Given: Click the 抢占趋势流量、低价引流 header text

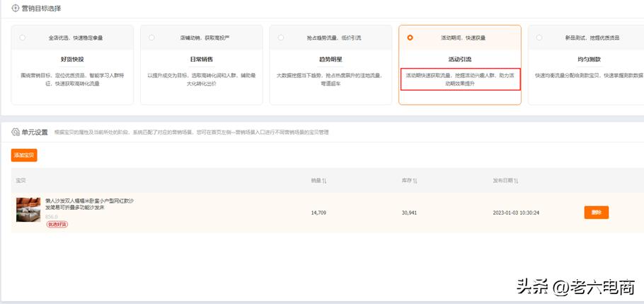Looking at the screenshot, I should (334, 38).
